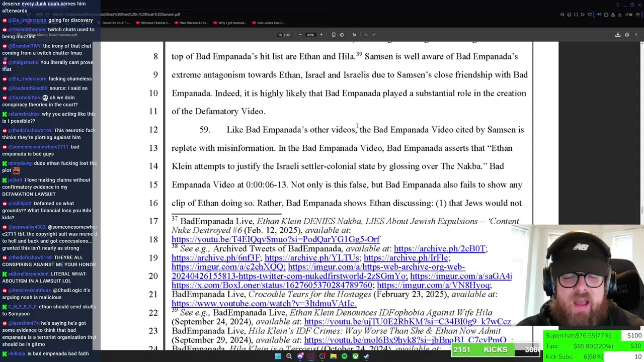644x362 pixels.
Task: Click the browser page zoom magnifier icon
Action: pyautogui.click(x=562, y=15)
